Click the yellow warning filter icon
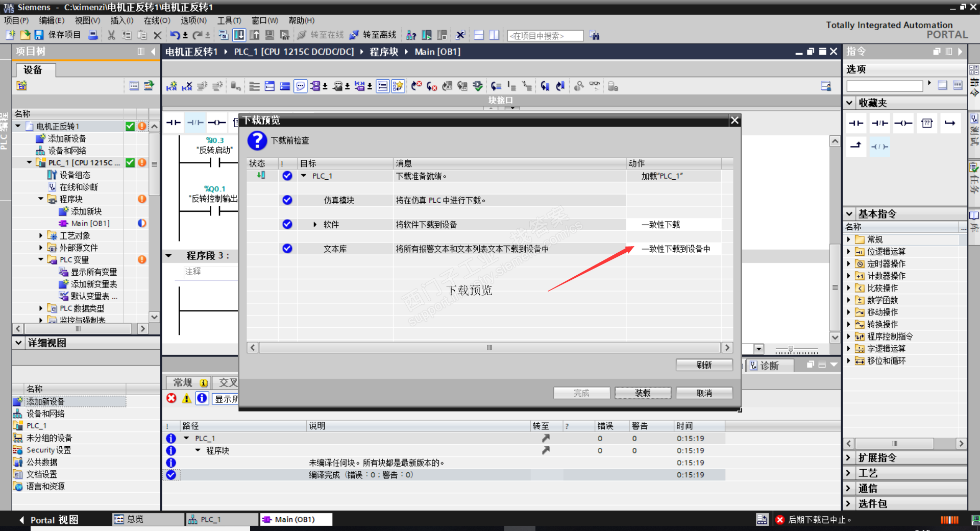The image size is (980, 531). coord(187,398)
